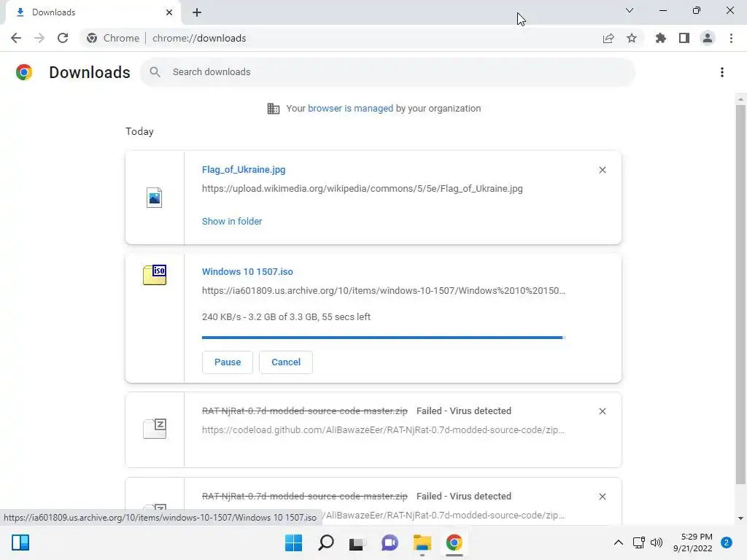Open the profile avatar menu
Image resolution: width=747 pixels, height=560 pixels.
(708, 38)
